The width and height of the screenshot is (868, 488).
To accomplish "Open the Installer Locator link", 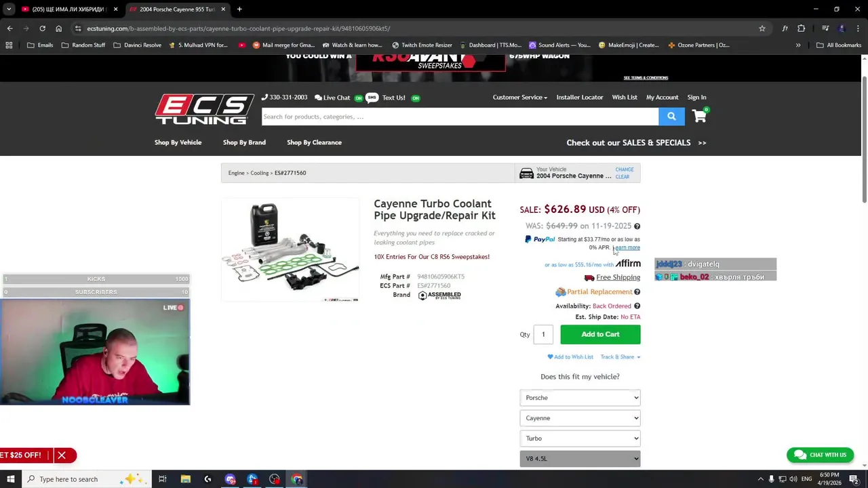I will pos(580,98).
